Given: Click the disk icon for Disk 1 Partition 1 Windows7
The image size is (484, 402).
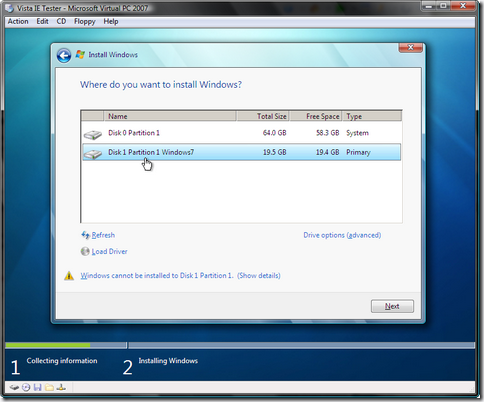Looking at the screenshot, I should [x=93, y=154].
